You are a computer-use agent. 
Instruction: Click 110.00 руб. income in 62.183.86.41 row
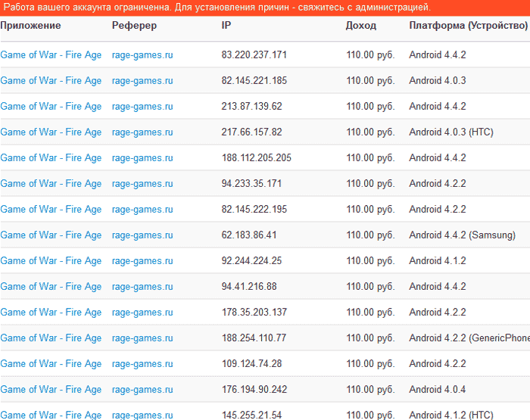click(x=370, y=235)
